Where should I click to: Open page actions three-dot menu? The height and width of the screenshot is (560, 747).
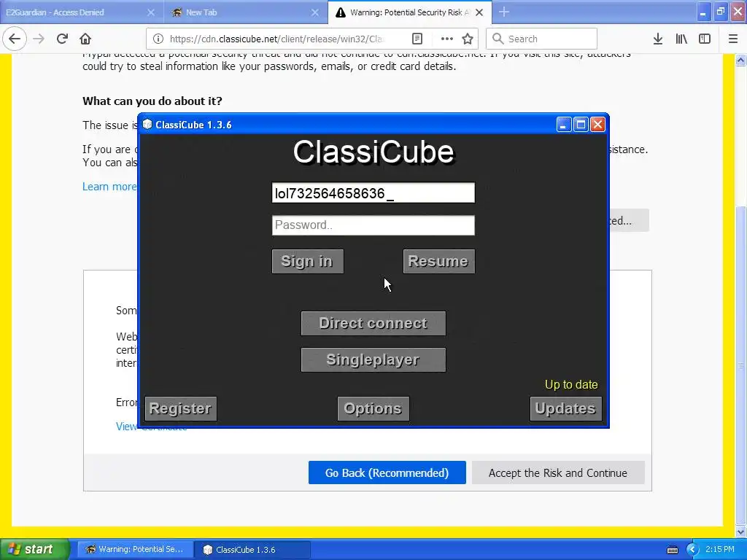pos(447,39)
